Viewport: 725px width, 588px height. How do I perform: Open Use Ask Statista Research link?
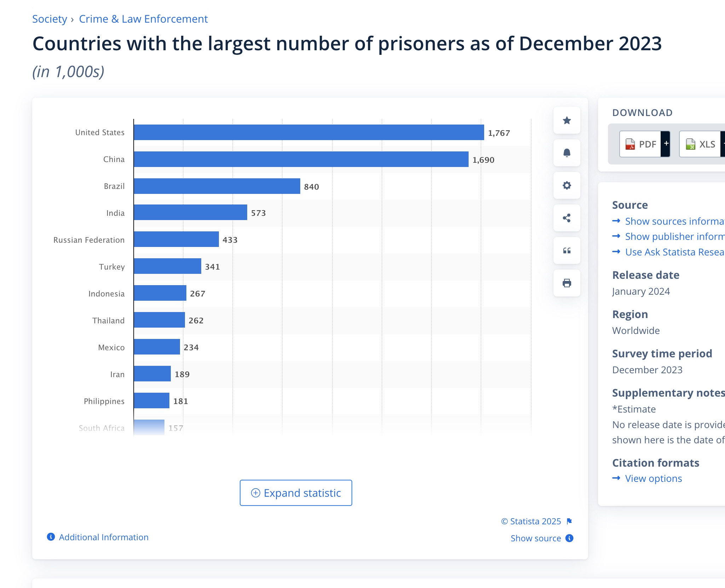(x=674, y=252)
